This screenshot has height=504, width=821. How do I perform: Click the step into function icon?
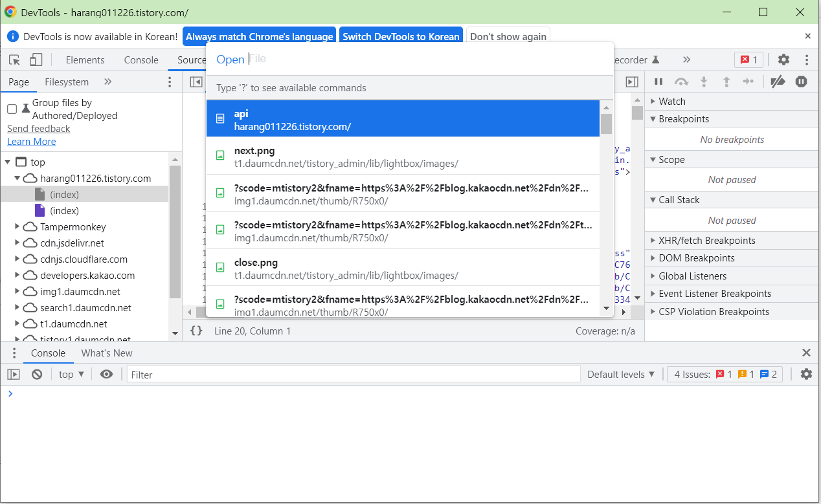(704, 82)
